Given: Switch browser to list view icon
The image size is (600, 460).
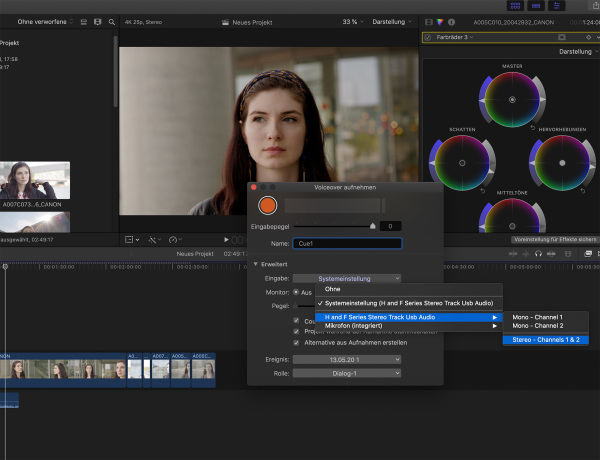Looking at the screenshot, I should tap(83, 22).
